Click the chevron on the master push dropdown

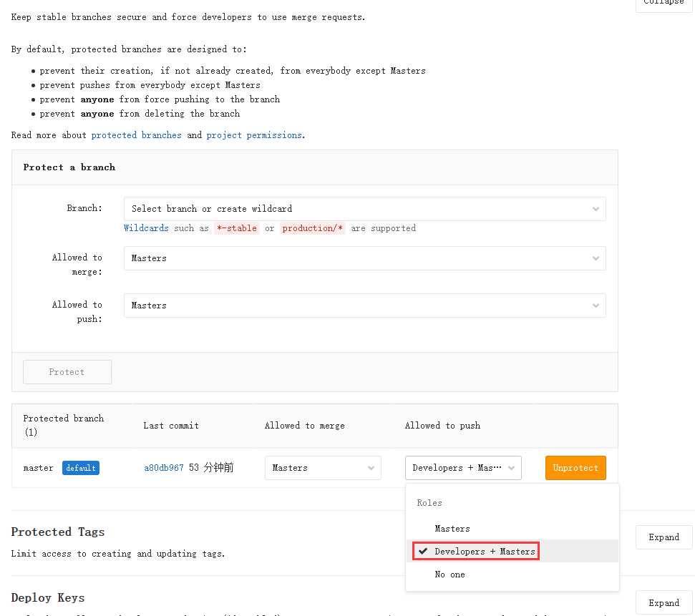click(511, 468)
